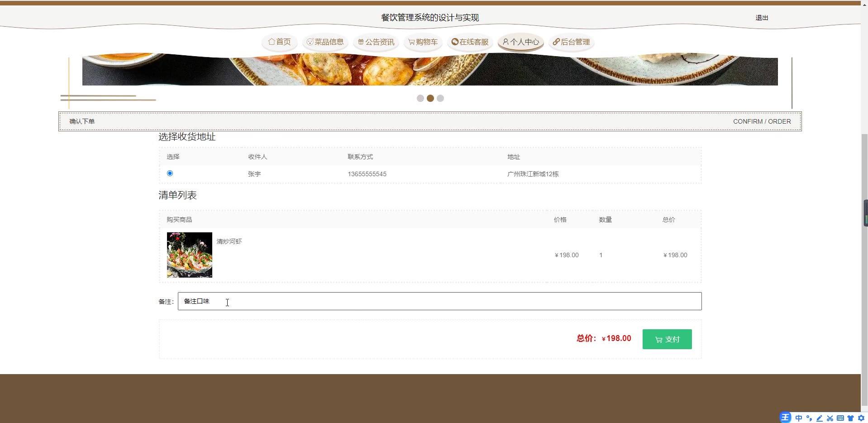Go to 菜品信息 dish info tab
Viewport: 868px width, 423px height.
pyautogui.click(x=325, y=42)
